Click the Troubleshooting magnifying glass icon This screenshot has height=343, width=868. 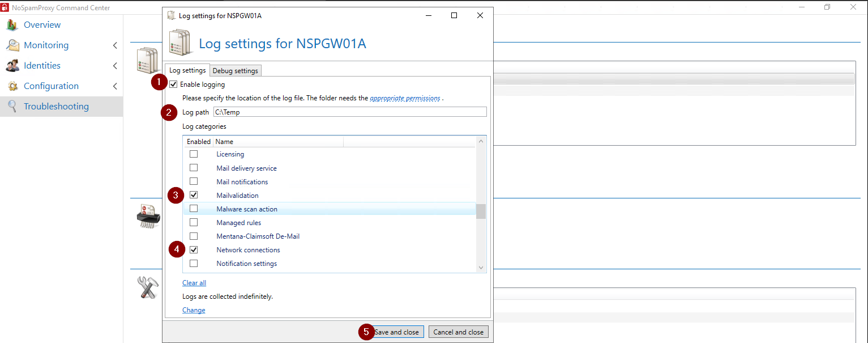(x=12, y=107)
